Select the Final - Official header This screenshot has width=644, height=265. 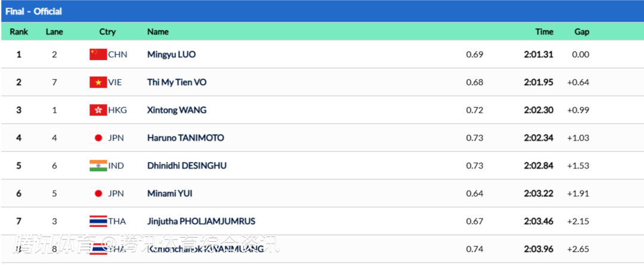[x=34, y=11]
